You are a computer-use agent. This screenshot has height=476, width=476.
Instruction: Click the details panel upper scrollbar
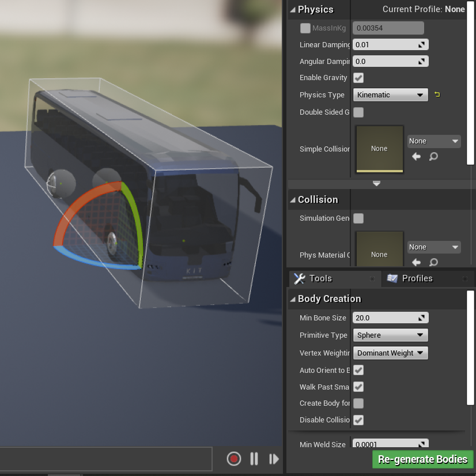471,82
